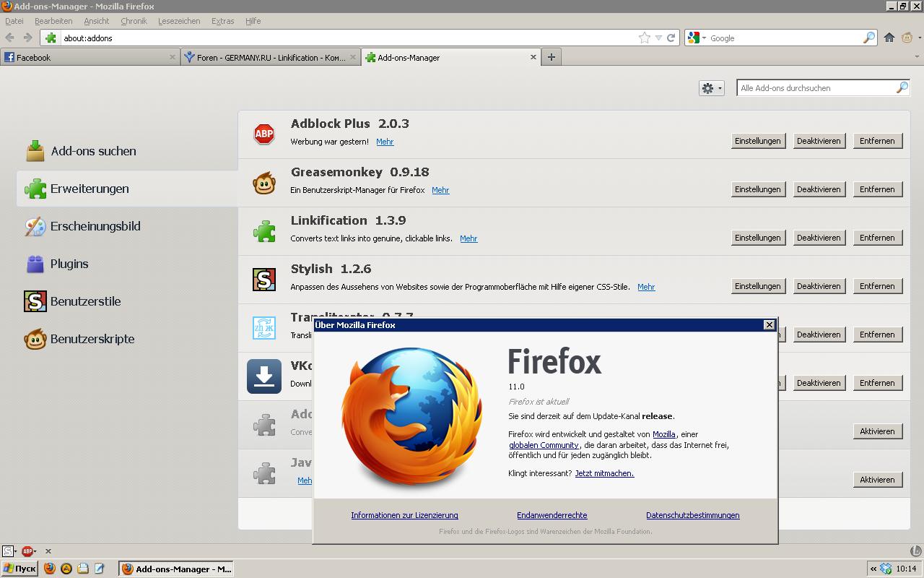Click the Add-ons-Manager taskbar button

pyautogui.click(x=176, y=569)
